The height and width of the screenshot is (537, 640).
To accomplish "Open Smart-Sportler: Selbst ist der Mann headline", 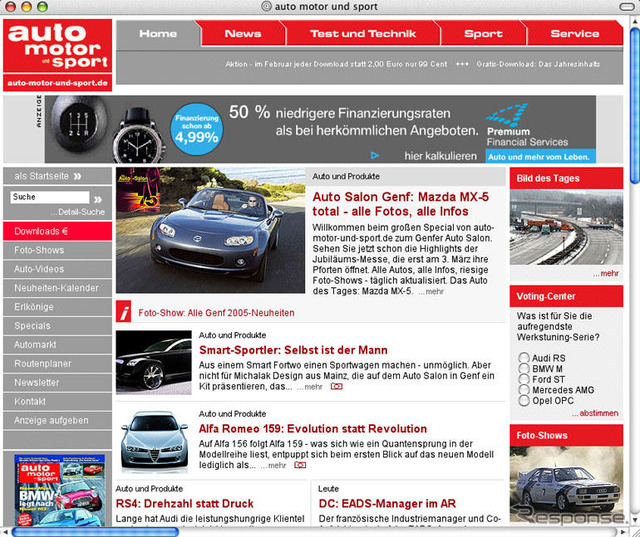I will 293,350.
